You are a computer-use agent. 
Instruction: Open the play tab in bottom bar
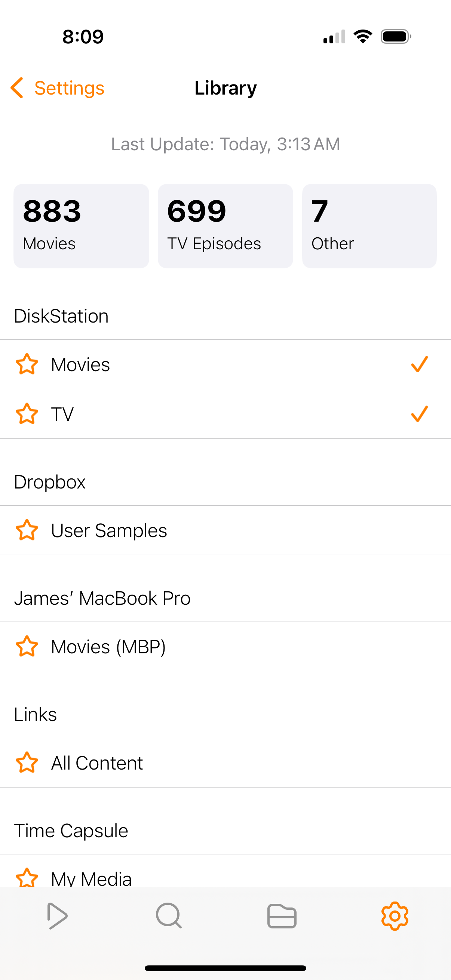(x=57, y=916)
